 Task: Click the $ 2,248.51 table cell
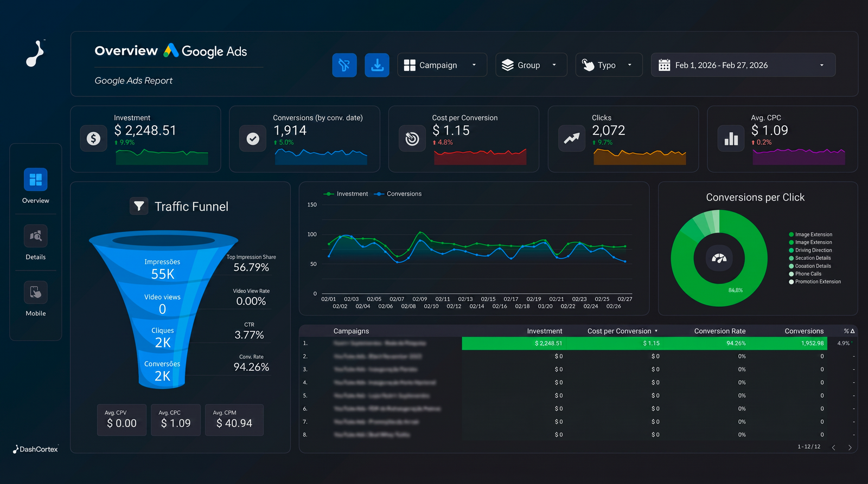(x=548, y=343)
